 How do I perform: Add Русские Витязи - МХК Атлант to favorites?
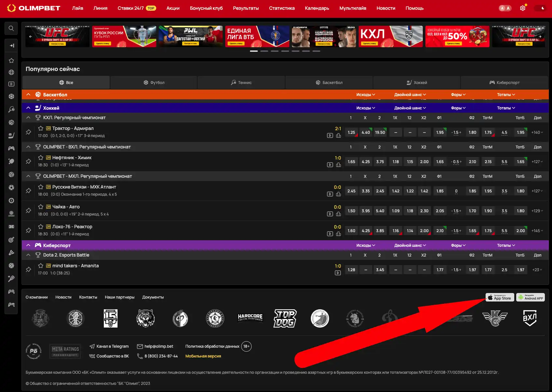point(41,187)
